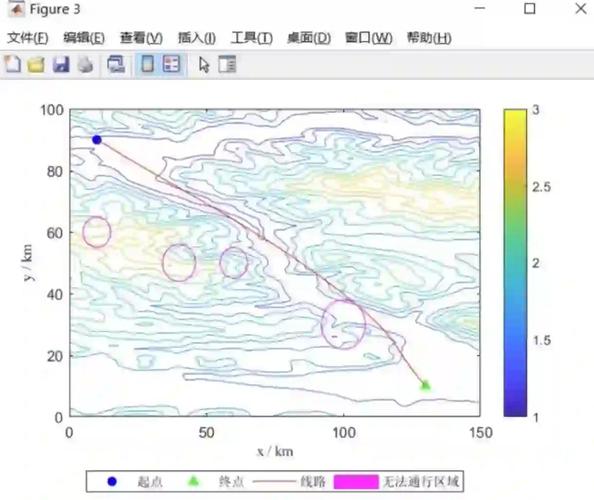Click the 无法通行区域 legend text
The image size is (594, 500).
(421, 482)
